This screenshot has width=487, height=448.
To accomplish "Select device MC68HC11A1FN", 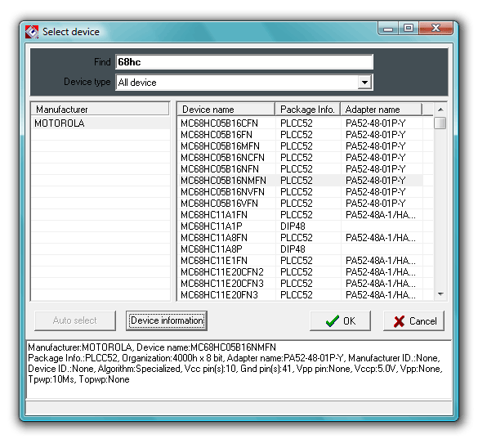I will tap(214, 215).
